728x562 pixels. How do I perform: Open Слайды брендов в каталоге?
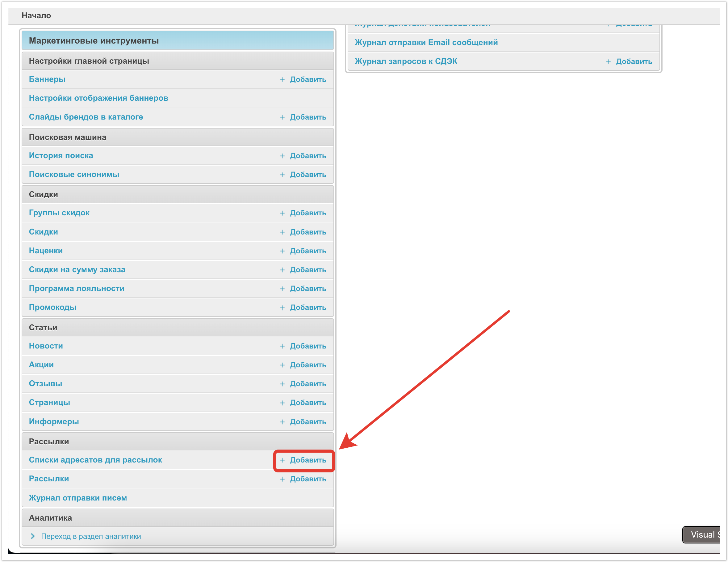point(86,117)
